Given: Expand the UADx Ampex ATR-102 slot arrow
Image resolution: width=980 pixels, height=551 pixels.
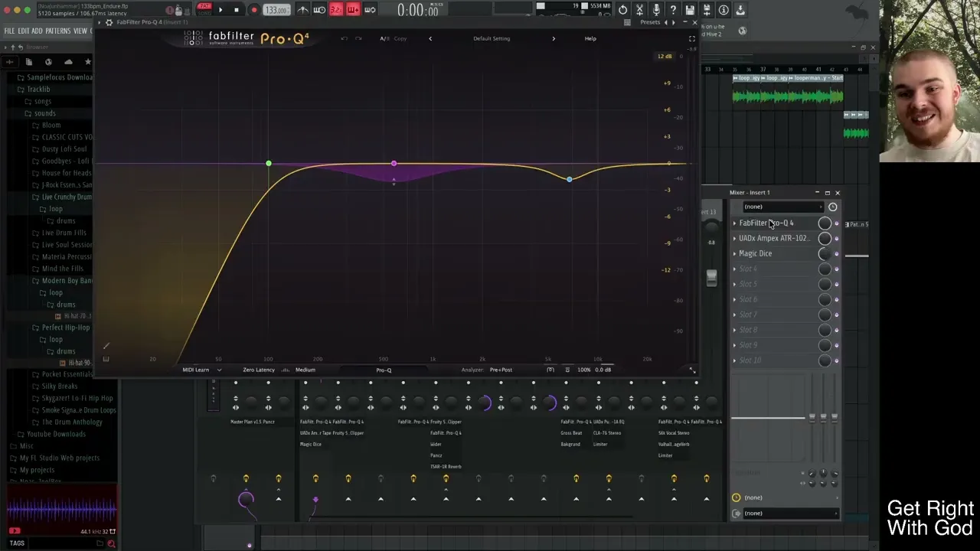Looking at the screenshot, I should coord(734,239).
